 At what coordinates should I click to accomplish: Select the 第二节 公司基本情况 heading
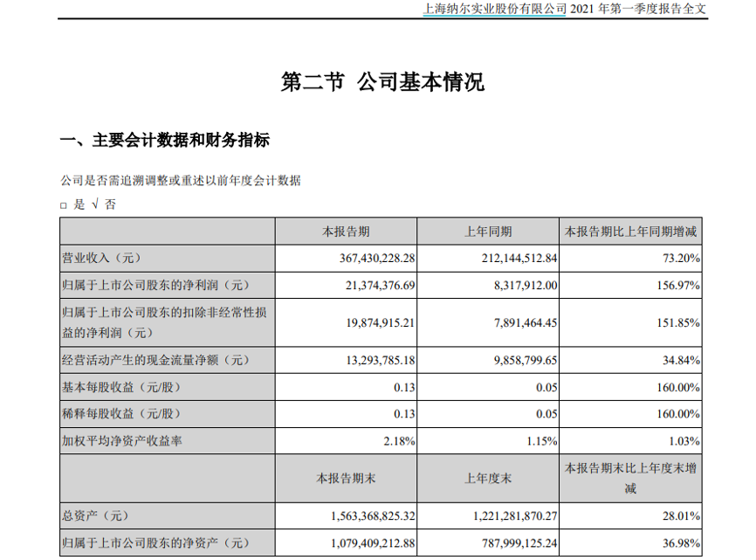click(x=381, y=83)
